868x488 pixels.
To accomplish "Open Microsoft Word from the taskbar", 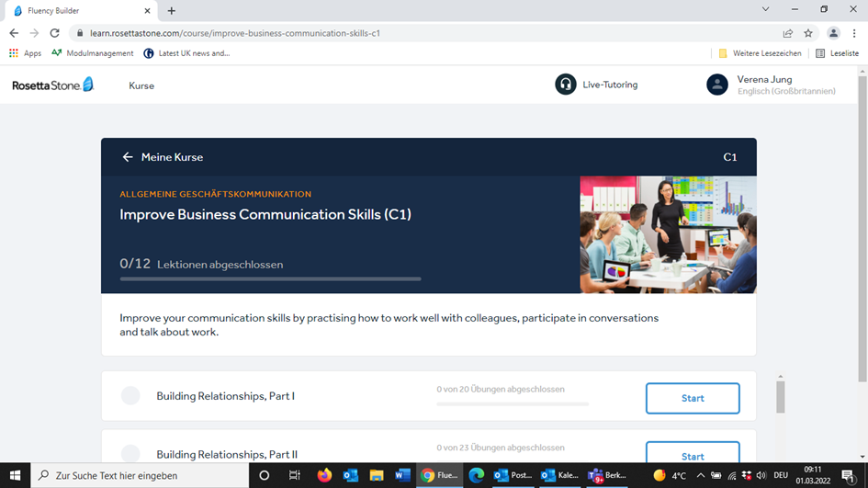I will [402, 475].
